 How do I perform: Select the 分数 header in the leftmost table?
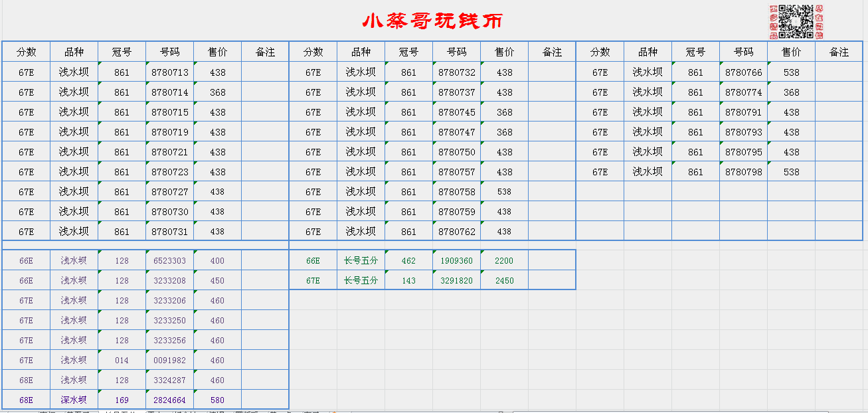tap(26, 52)
